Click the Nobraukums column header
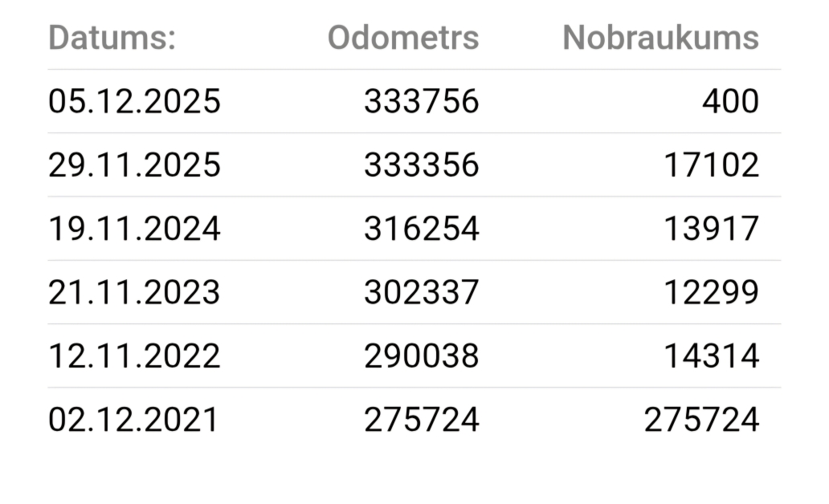The image size is (829, 504). point(660,38)
